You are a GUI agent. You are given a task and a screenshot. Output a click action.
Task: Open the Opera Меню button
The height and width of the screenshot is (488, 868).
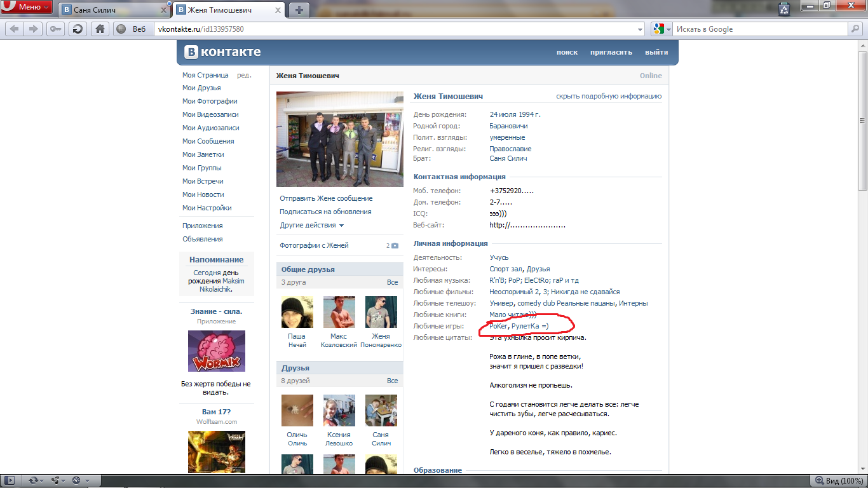(27, 7)
